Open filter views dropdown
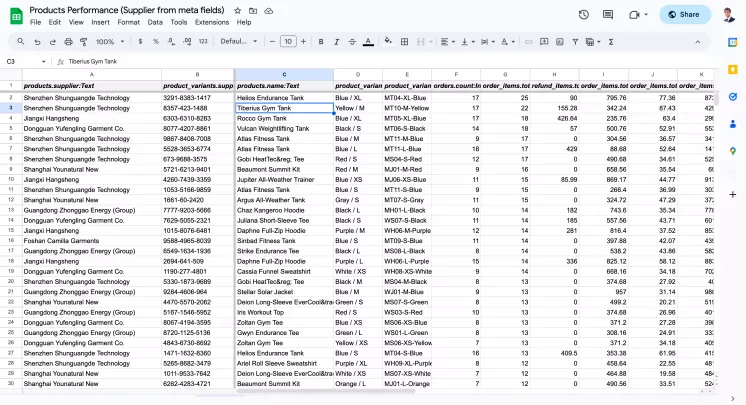The height and width of the screenshot is (405, 746). point(593,42)
